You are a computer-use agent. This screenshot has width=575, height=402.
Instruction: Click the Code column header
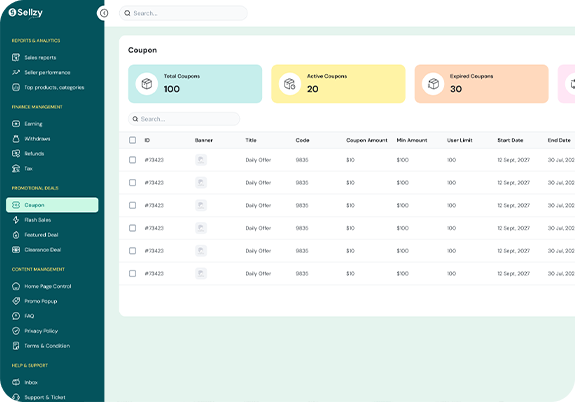point(303,140)
